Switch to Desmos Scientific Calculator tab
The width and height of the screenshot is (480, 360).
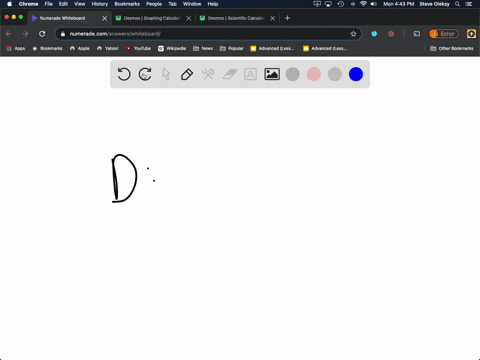click(236, 18)
